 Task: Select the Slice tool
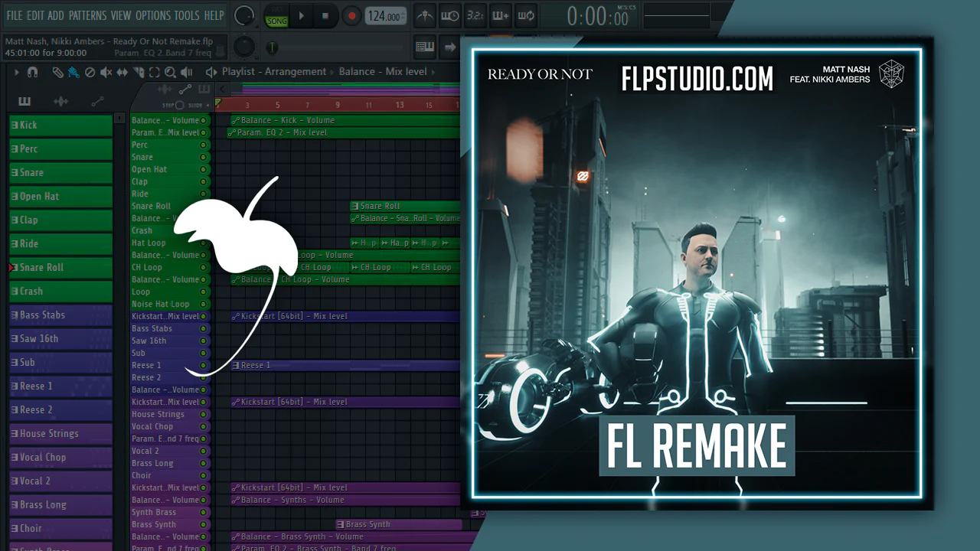click(x=139, y=72)
